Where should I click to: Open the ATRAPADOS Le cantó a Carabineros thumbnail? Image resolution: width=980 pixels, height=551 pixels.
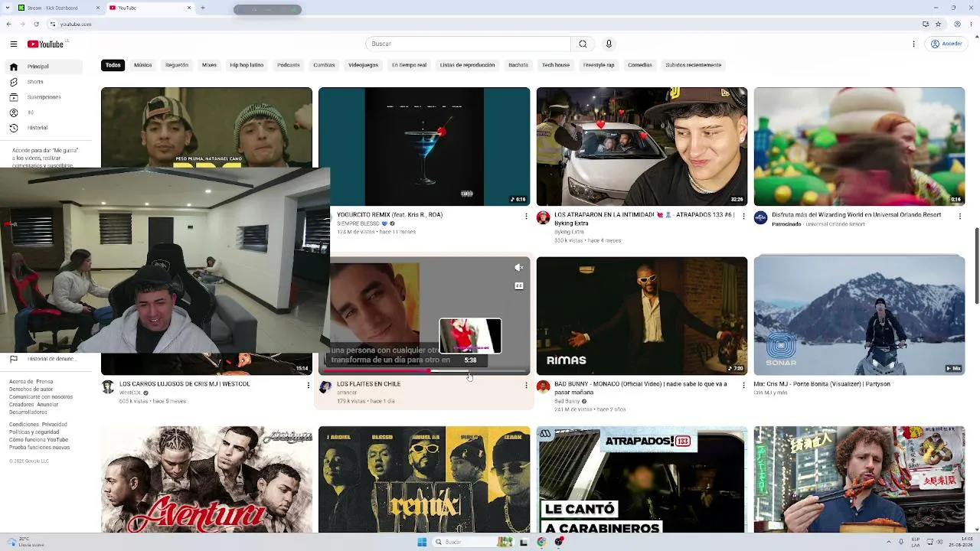642,479
